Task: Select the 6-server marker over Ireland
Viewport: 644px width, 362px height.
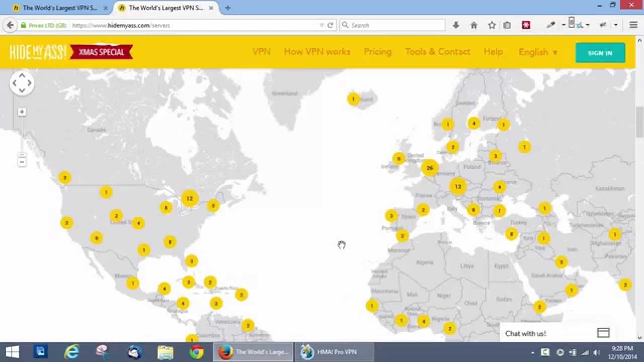Action: [398, 158]
